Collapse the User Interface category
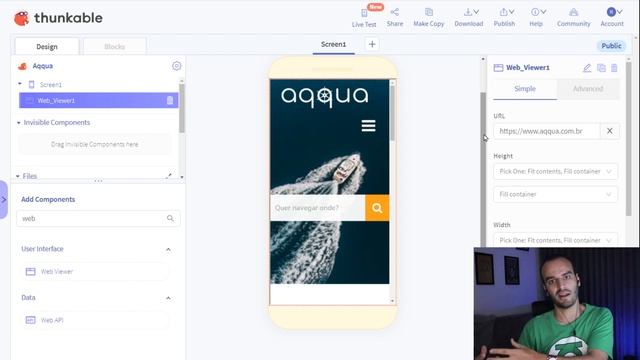Viewport: 640px width, 360px height. tap(168, 249)
